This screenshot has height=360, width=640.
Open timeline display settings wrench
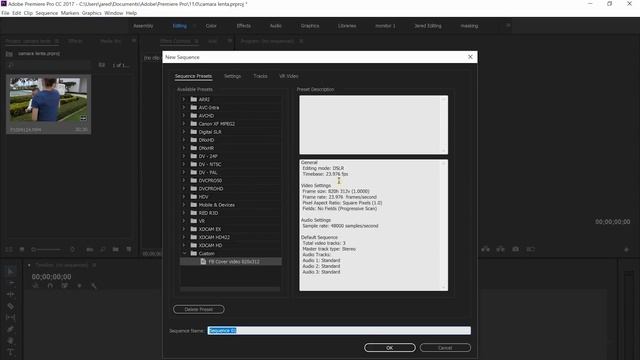[94, 286]
